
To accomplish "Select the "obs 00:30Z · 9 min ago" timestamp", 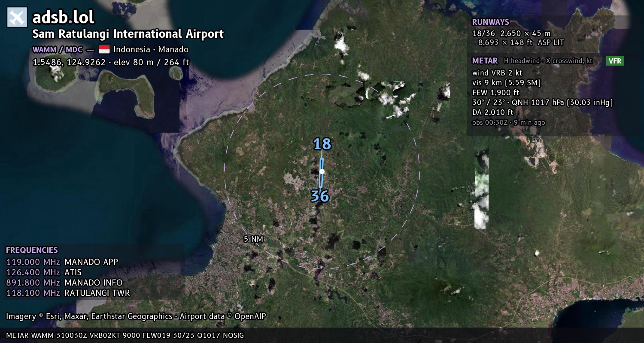I will point(508,122).
